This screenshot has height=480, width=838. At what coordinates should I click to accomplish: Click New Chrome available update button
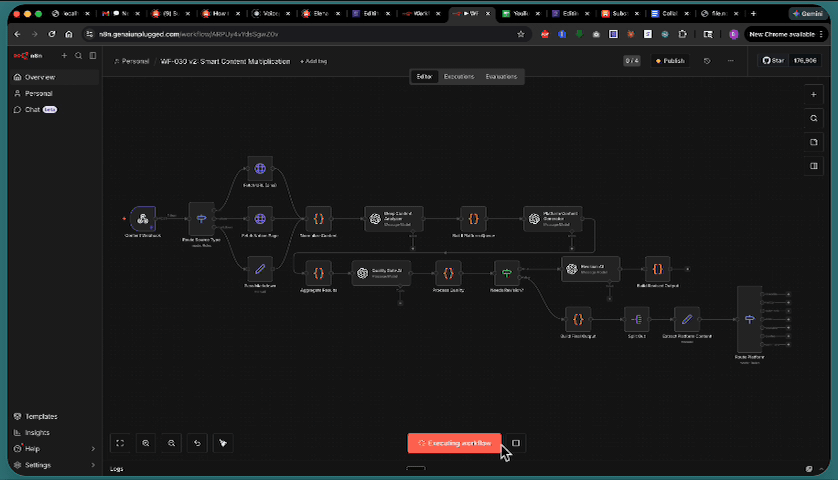[x=786, y=34]
